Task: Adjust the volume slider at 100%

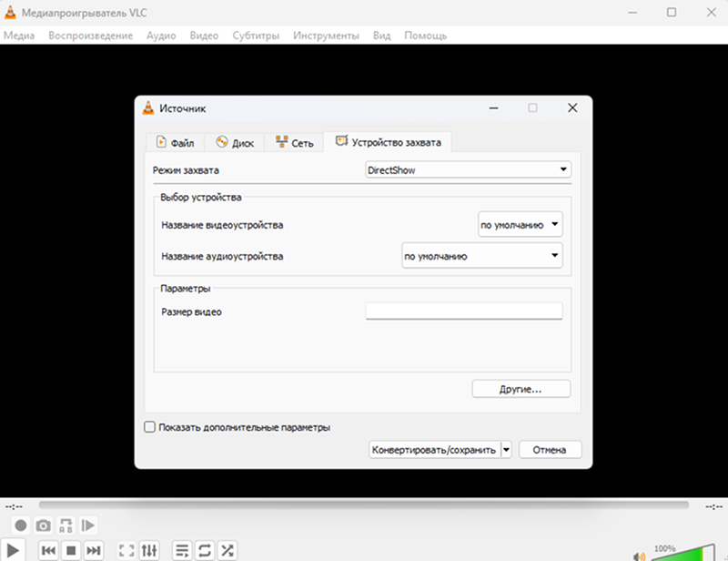Action: click(683, 553)
